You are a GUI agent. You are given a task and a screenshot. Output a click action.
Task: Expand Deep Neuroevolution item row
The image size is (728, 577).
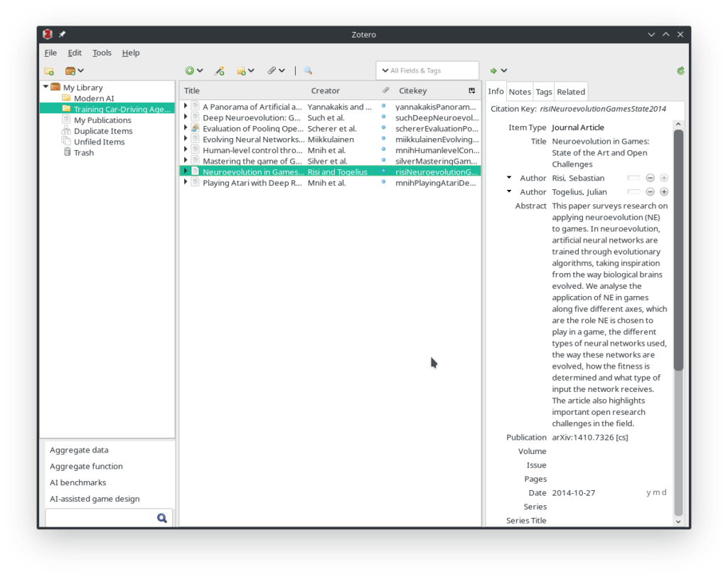click(186, 117)
